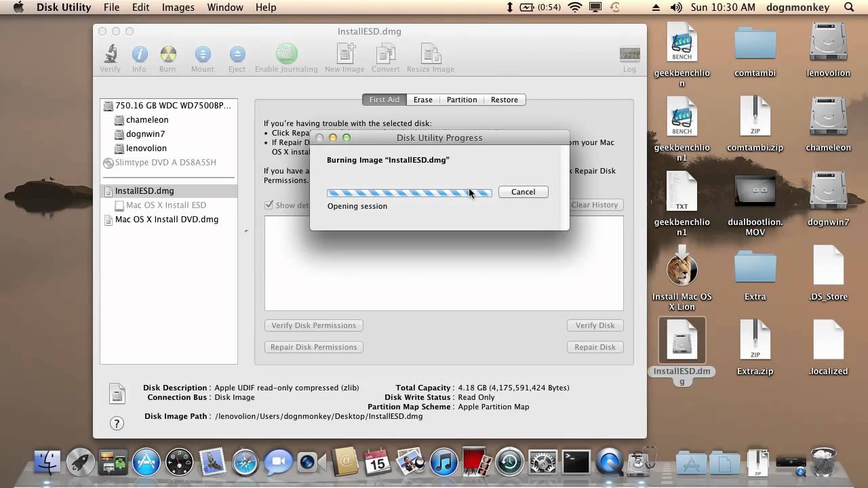The height and width of the screenshot is (488, 868).
Task: Select Mac OS X Install DVD.dmg in sidebar
Action: (x=169, y=220)
